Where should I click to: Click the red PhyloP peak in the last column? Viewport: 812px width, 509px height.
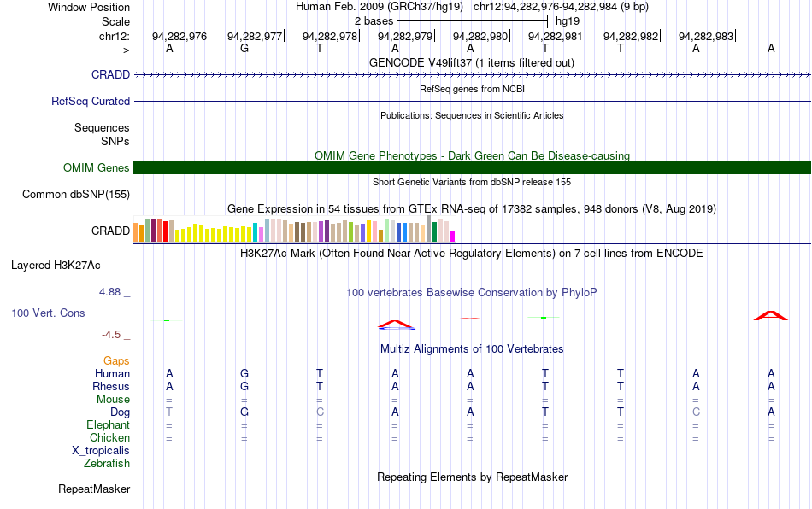(771, 315)
